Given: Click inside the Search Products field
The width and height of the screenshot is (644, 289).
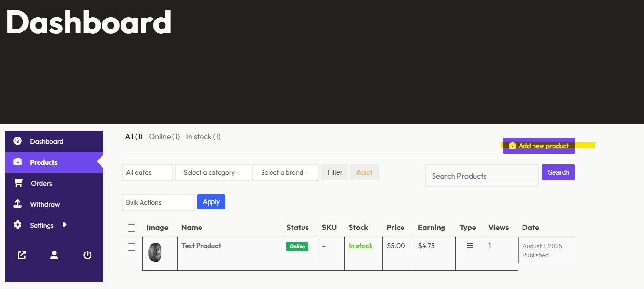Looking at the screenshot, I should [x=482, y=176].
